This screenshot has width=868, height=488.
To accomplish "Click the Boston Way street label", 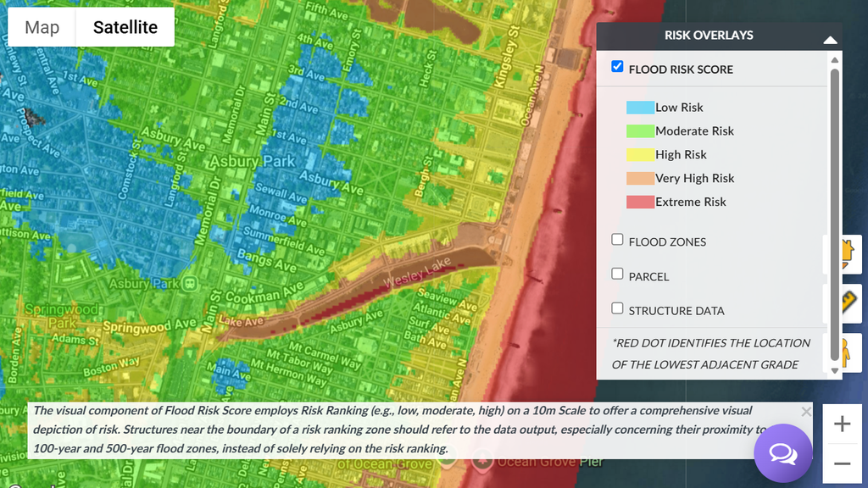I will [x=111, y=368].
